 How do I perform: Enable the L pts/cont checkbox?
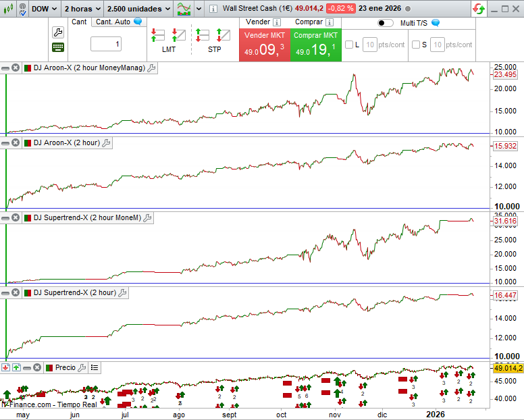tap(348, 45)
